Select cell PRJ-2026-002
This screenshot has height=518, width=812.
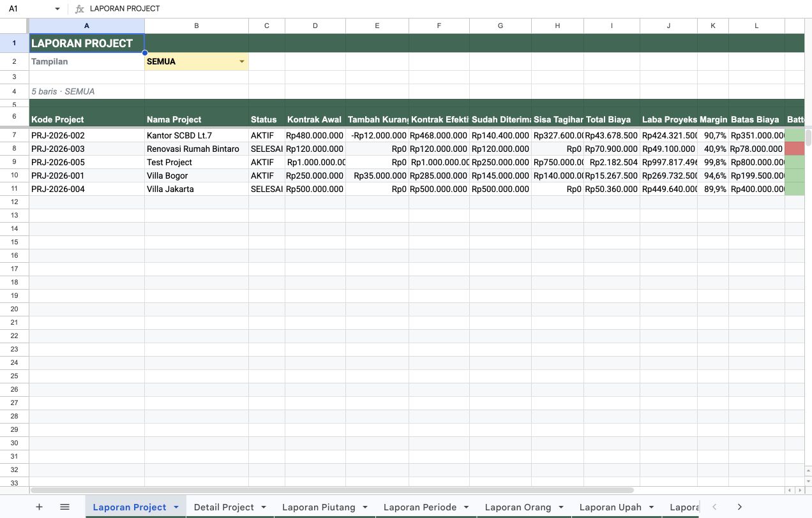click(x=87, y=135)
